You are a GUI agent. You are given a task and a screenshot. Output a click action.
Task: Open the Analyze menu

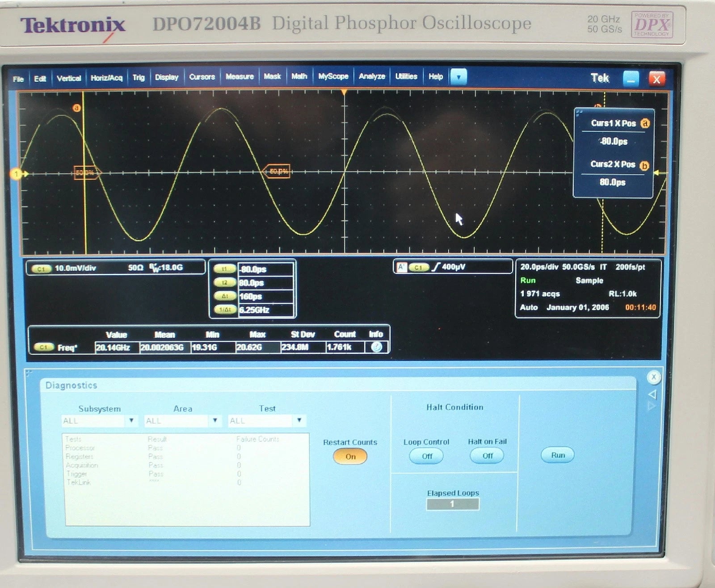click(x=372, y=76)
